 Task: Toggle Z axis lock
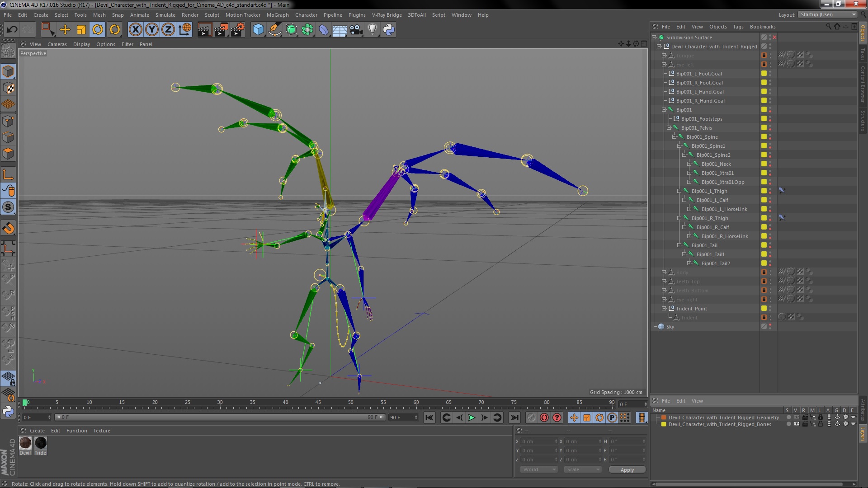[x=168, y=30]
